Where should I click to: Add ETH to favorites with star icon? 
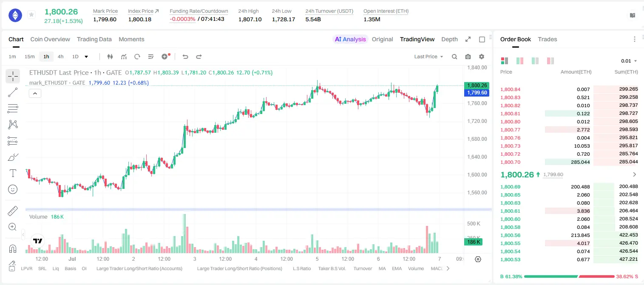click(31, 15)
